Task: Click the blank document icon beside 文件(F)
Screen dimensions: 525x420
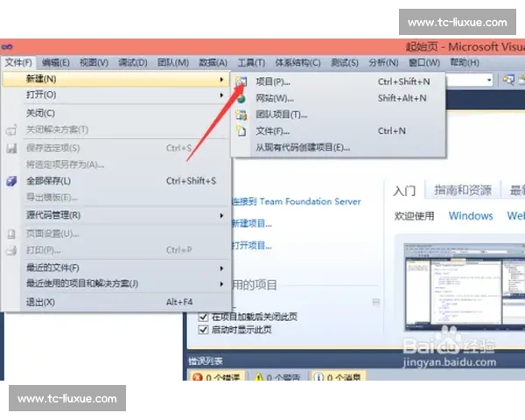Action: tap(241, 131)
